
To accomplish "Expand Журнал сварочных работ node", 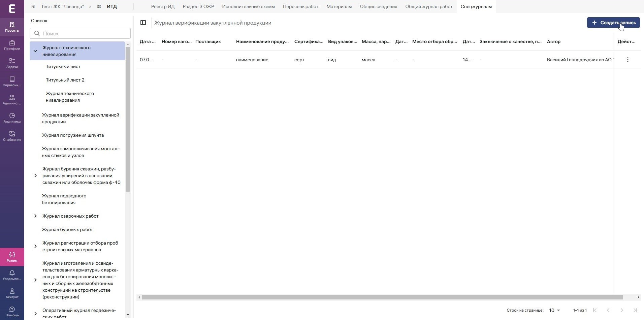I will coord(35,216).
